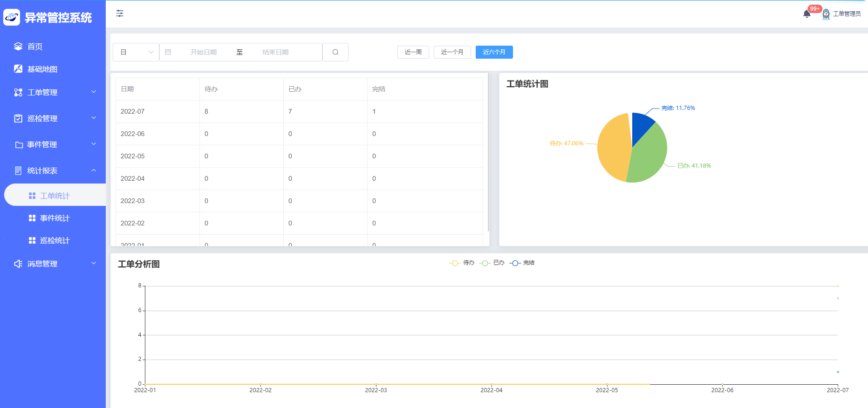Select 巡检统计 submenu item

coord(53,240)
